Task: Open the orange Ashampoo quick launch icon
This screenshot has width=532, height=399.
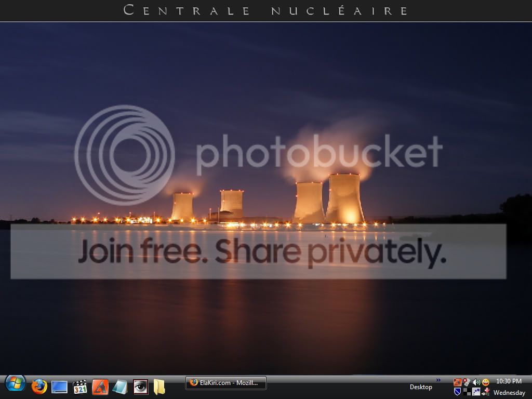Action: 100,387
